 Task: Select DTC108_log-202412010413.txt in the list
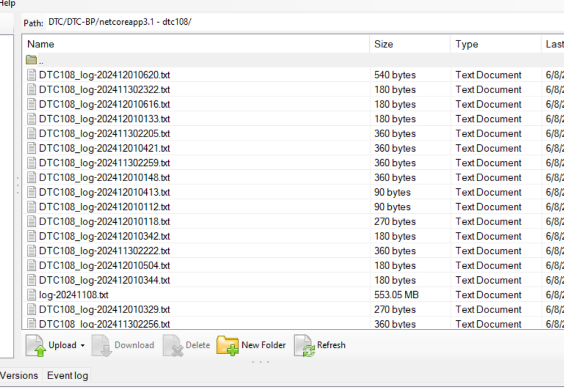coord(104,192)
